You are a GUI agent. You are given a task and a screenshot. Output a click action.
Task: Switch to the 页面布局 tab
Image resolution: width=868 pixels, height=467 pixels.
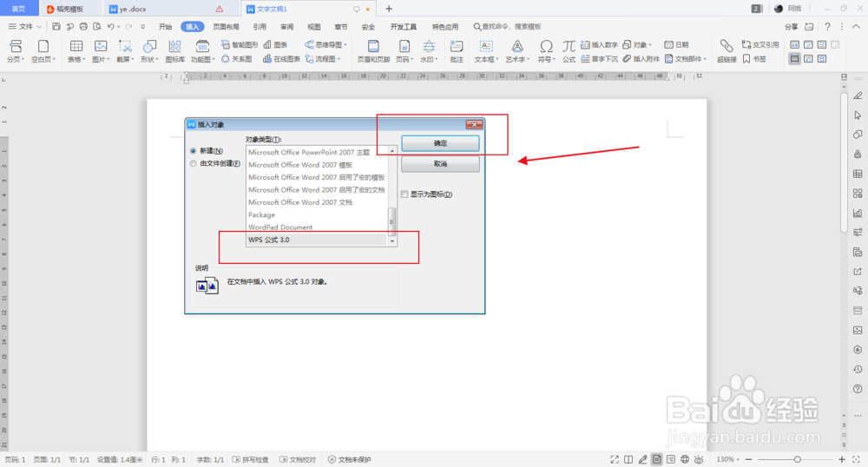pyautogui.click(x=226, y=27)
